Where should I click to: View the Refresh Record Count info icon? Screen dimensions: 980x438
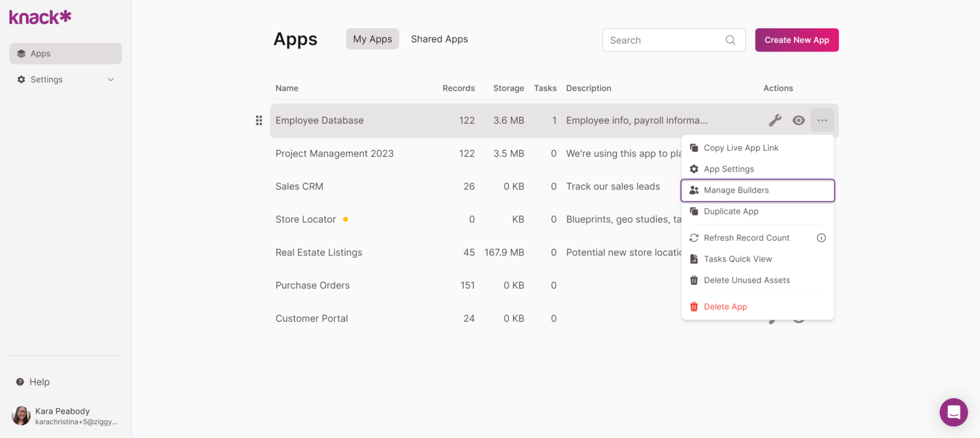(821, 238)
